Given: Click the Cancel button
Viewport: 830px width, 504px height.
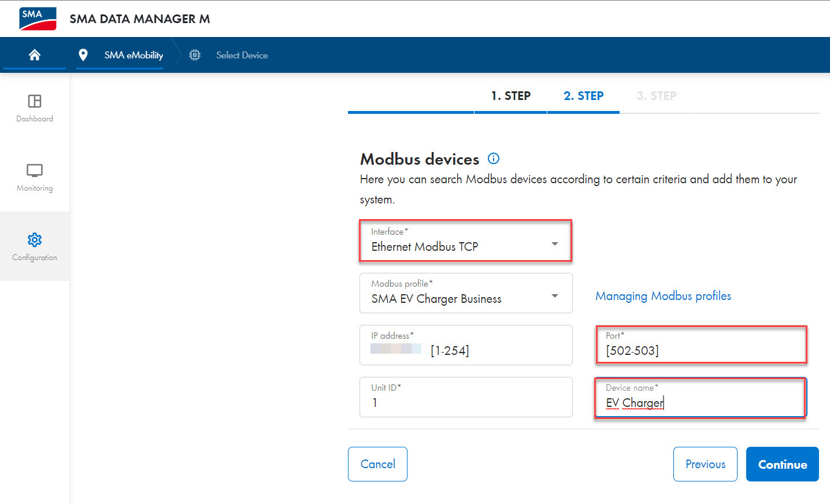Looking at the screenshot, I should (378, 464).
